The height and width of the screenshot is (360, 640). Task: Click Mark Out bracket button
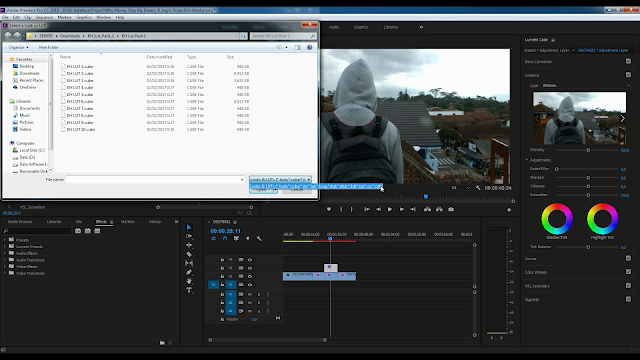point(351,209)
